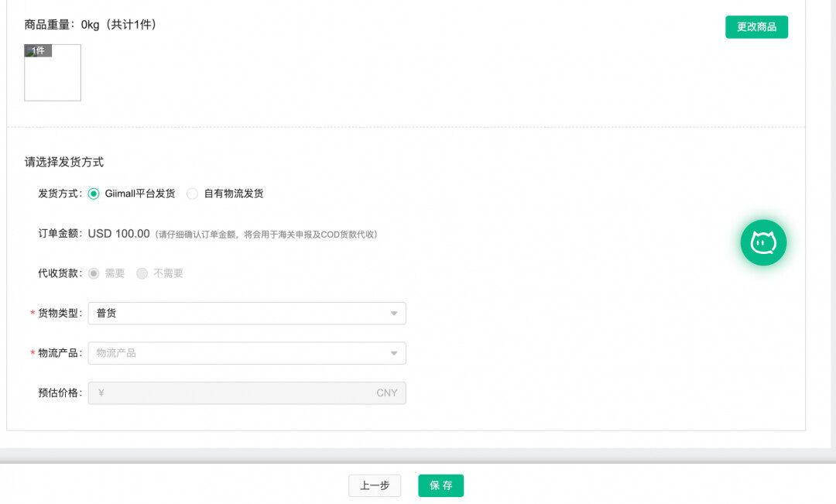Click the ¥ symbol in 预估价格 field
Image resolution: width=836 pixels, height=504 pixels.
(101, 393)
